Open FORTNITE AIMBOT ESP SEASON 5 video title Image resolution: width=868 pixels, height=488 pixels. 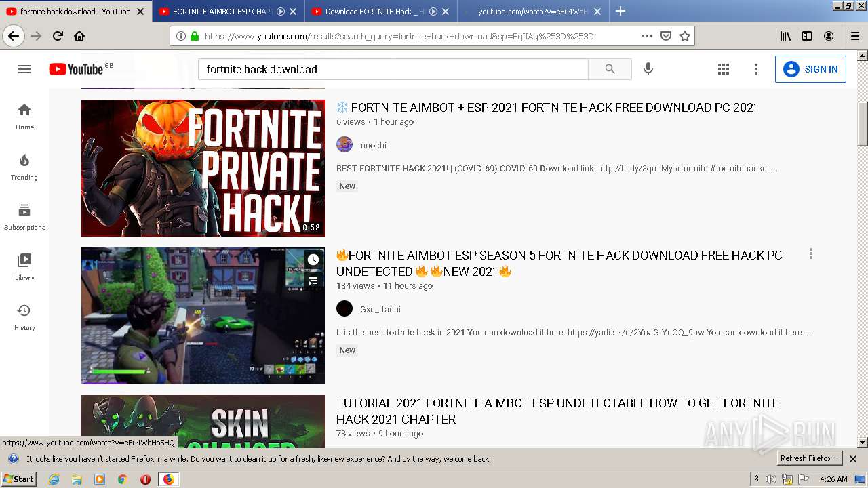coord(559,263)
